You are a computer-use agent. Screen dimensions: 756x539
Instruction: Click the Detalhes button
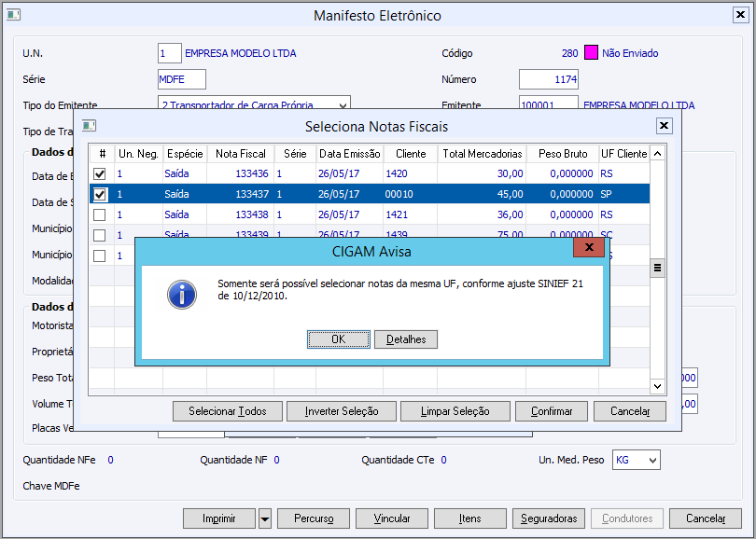tap(406, 339)
